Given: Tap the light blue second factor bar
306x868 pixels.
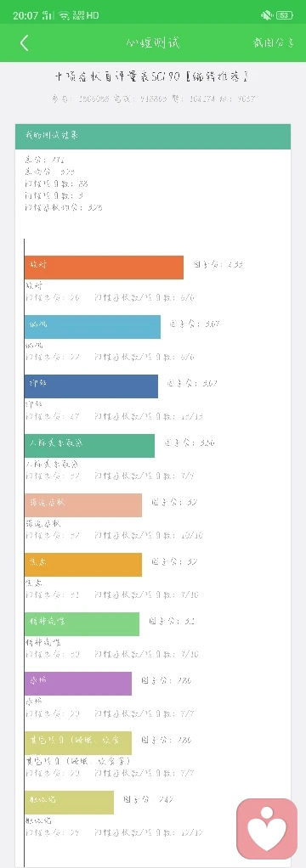Looking at the screenshot, I should pyautogui.click(x=93, y=327).
